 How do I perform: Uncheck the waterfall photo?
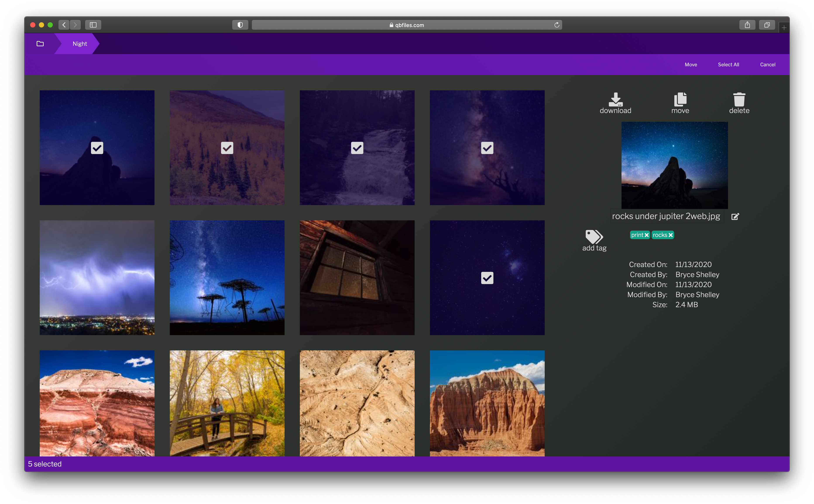click(x=357, y=148)
